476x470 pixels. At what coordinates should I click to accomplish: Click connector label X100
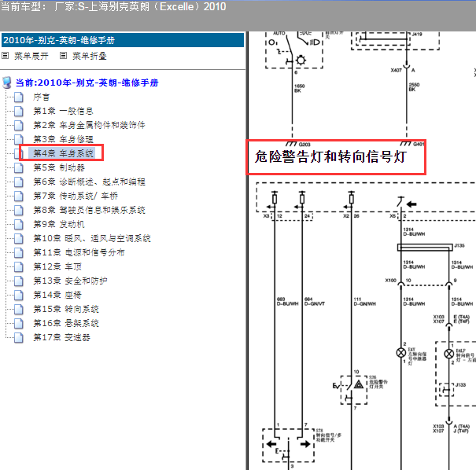point(390,281)
